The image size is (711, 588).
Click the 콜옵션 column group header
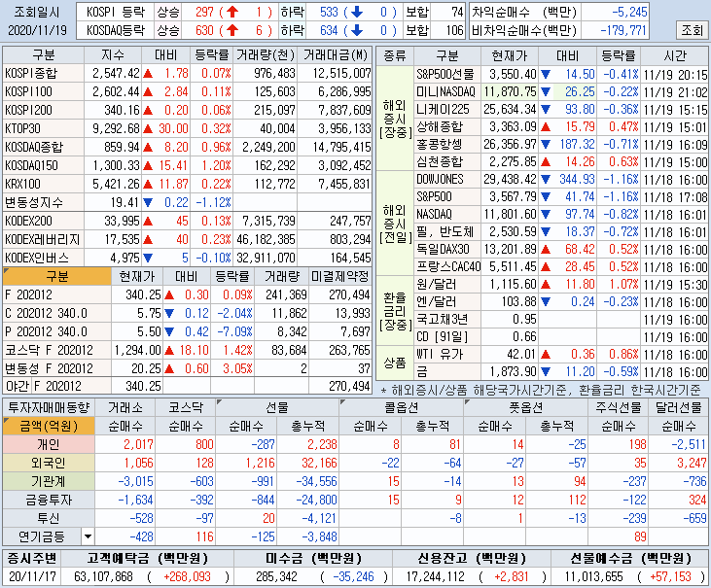[x=402, y=407]
